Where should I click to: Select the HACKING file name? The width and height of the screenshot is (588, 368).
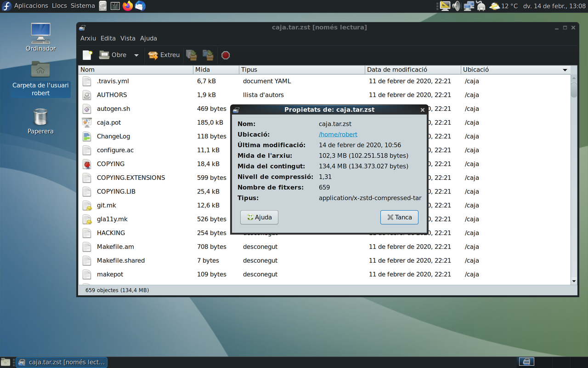(111, 233)
